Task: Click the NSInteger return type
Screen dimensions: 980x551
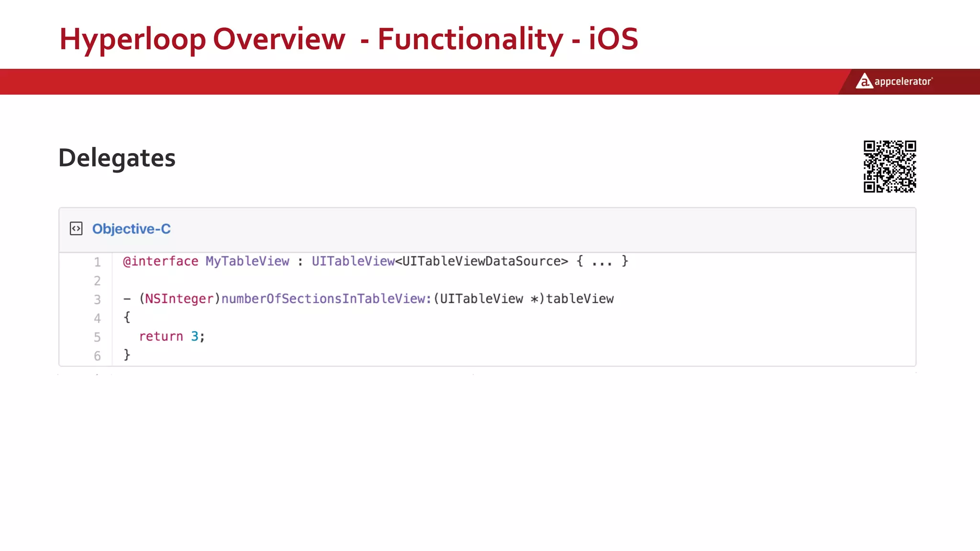Action: tap(179, 299)
